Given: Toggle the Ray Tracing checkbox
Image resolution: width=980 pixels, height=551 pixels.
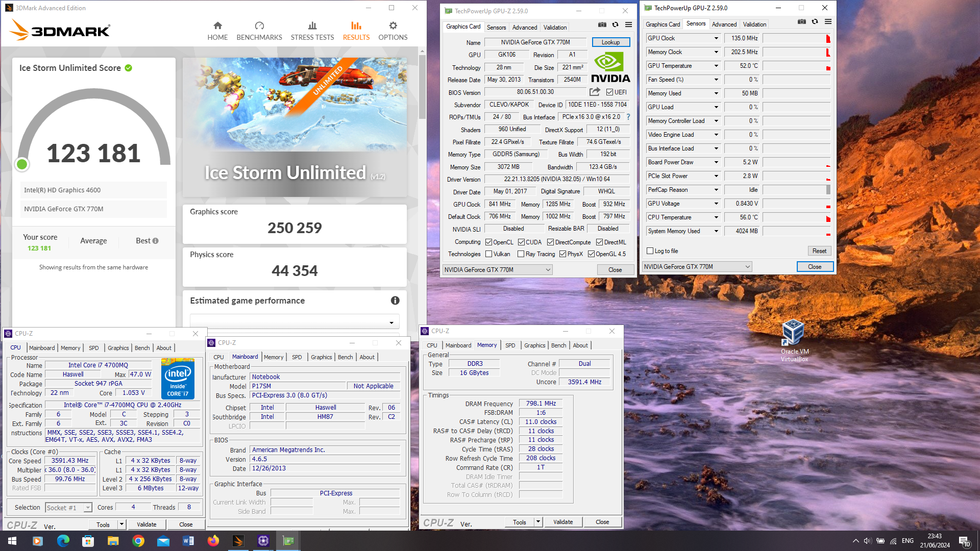Looking at the screenshot, I should tap(521, 254).
